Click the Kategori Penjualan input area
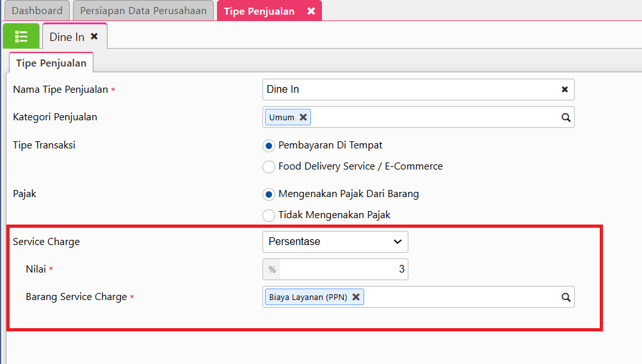 tap(435, 117)
